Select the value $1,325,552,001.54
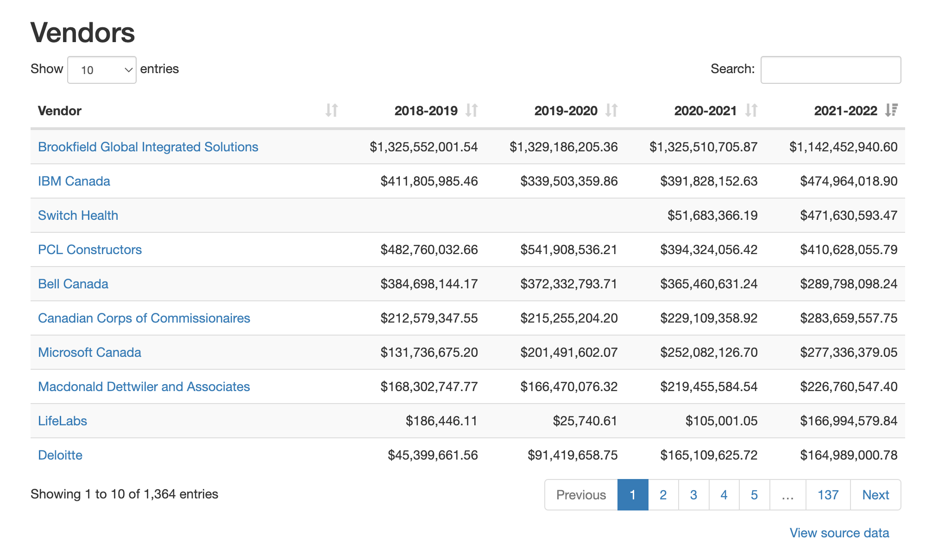 click(x=424, y=147)
